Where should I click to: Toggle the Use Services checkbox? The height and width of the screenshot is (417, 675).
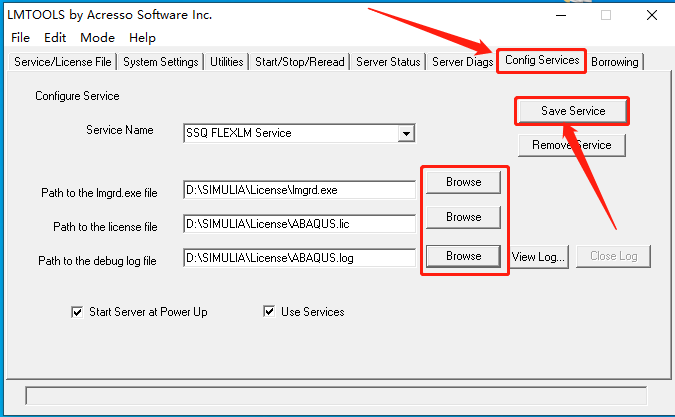tap(269, 312)
